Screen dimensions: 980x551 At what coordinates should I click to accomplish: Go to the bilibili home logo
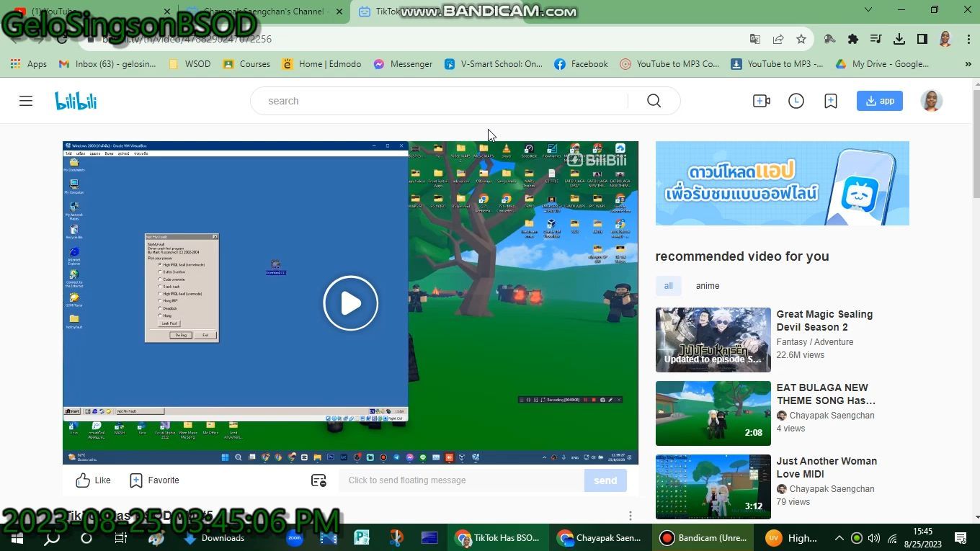point(76,101)
